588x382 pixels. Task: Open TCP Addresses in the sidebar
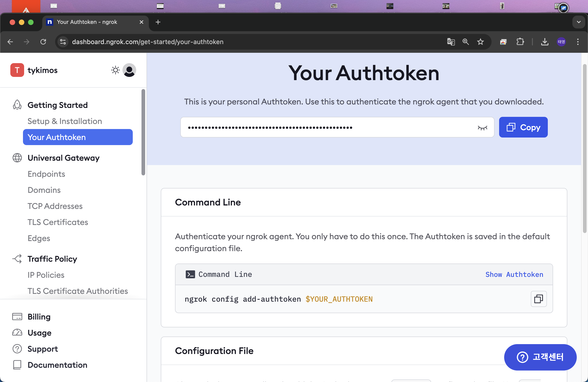pos(55,206)
